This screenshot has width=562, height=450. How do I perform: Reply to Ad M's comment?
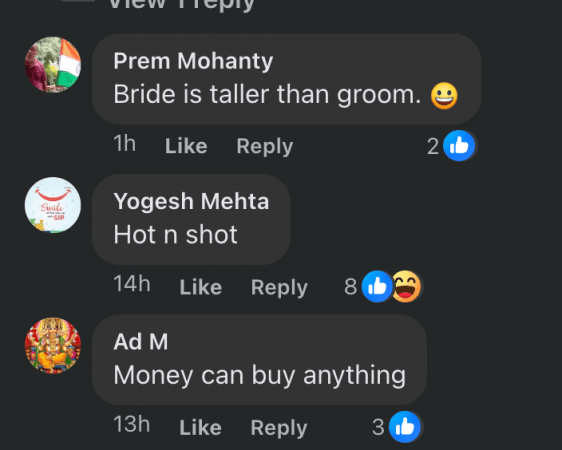click(x=279, y=428)
